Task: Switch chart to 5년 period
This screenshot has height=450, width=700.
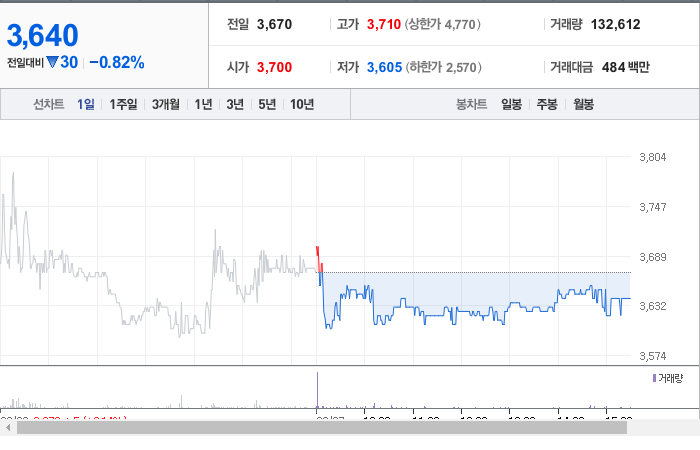Action: [x=267, y=104]
